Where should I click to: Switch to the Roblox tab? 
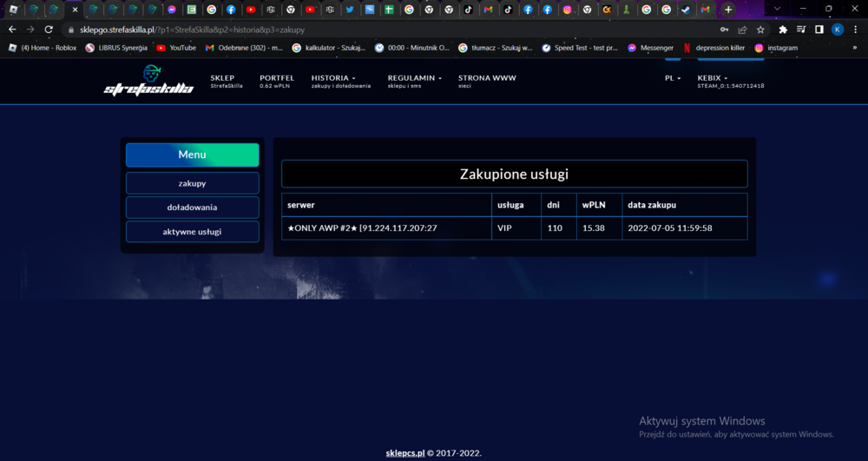[x=14, y=10]
